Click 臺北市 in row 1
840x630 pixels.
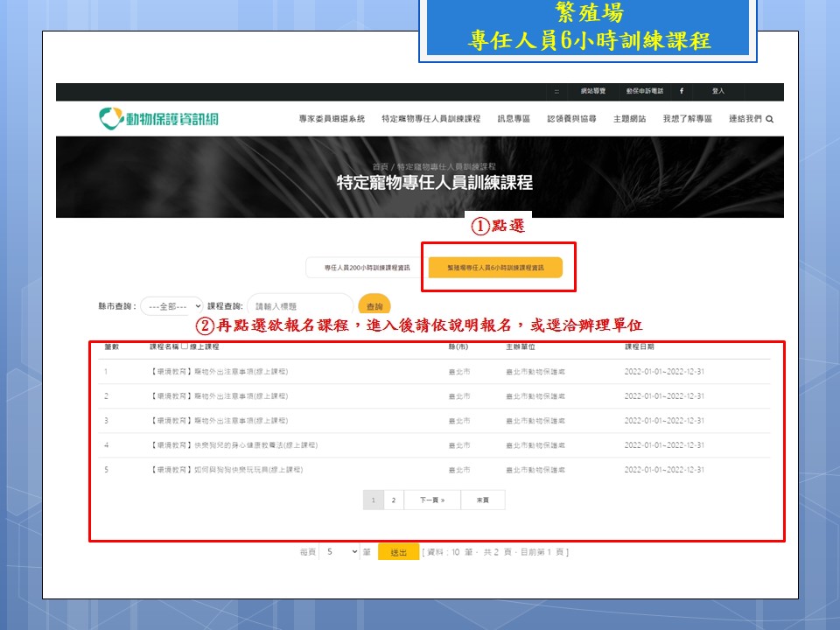pyautogui.click(x=459, y=371)
